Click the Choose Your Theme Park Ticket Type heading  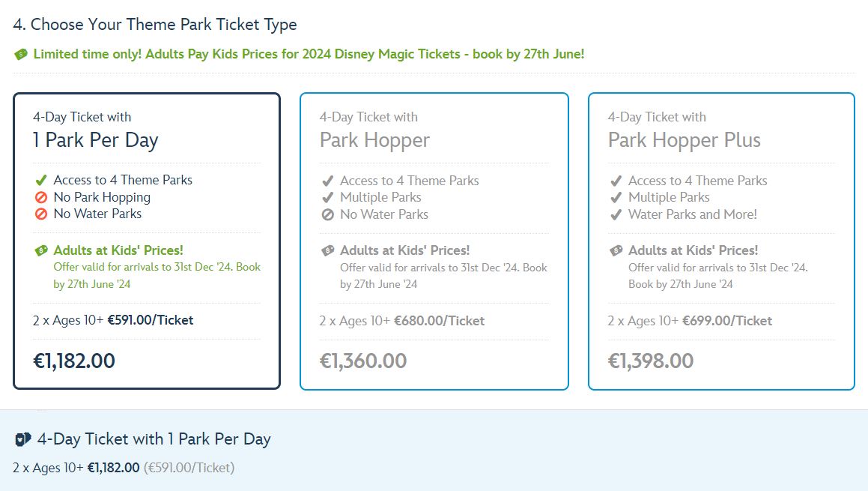tap(155, 25)
